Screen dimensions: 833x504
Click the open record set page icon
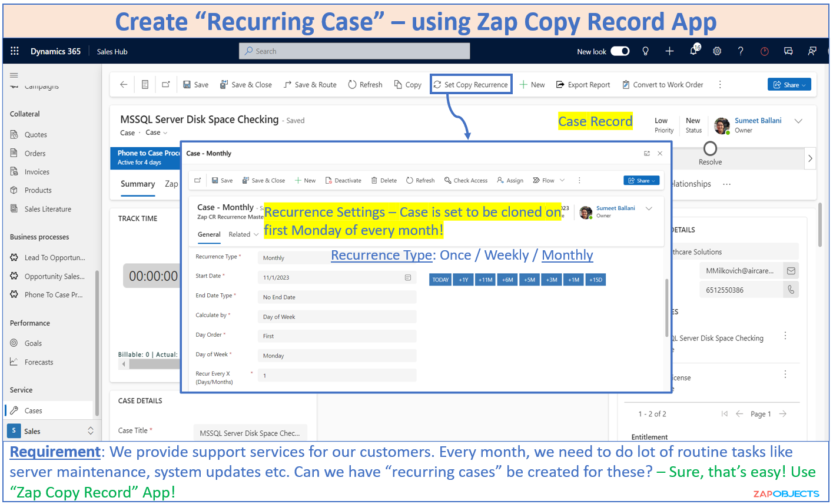[145, 85]
